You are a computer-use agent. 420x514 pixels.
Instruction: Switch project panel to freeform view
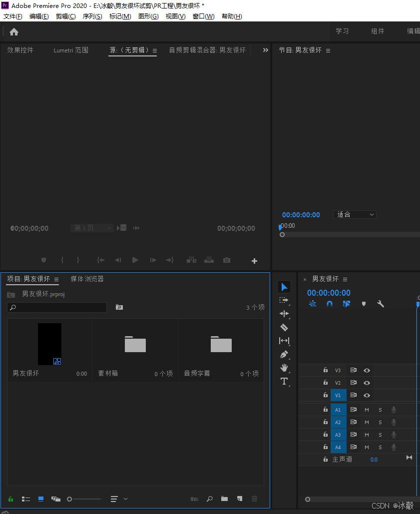(56, 499)
